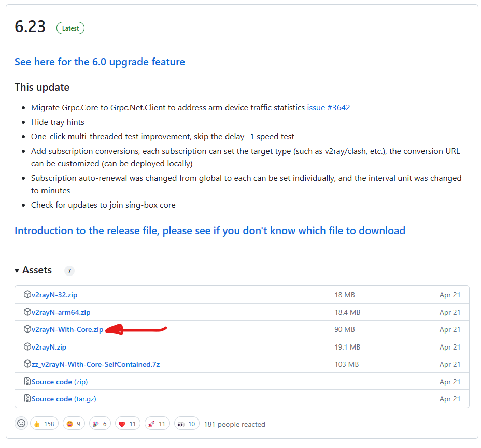
Task: Click package icon beside v2rayN-arm64.zip
Action: (27, 312)
